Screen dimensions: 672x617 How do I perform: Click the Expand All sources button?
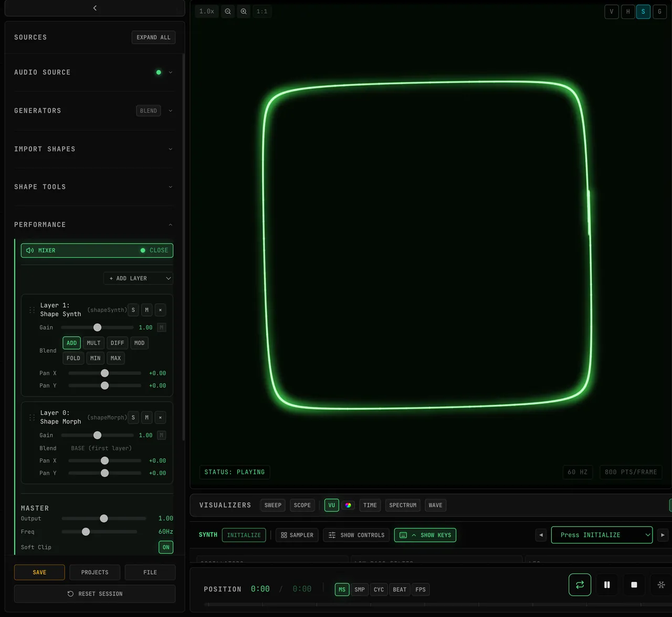pyautogui.click(x=153, y=37)
